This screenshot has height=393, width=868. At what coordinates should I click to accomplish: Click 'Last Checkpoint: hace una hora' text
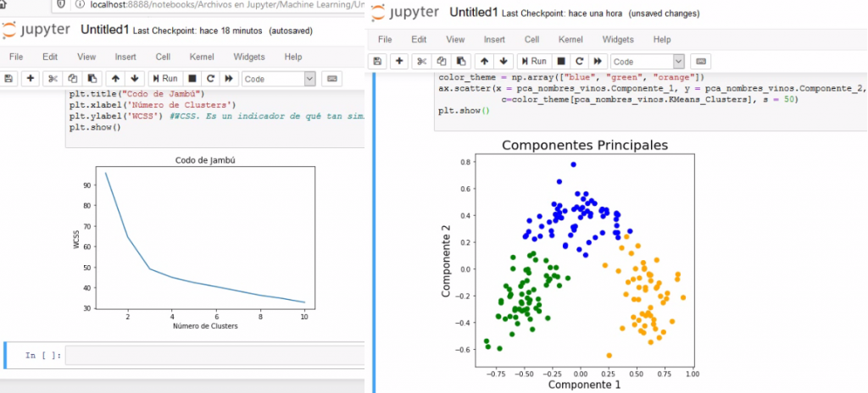point(562,14)
